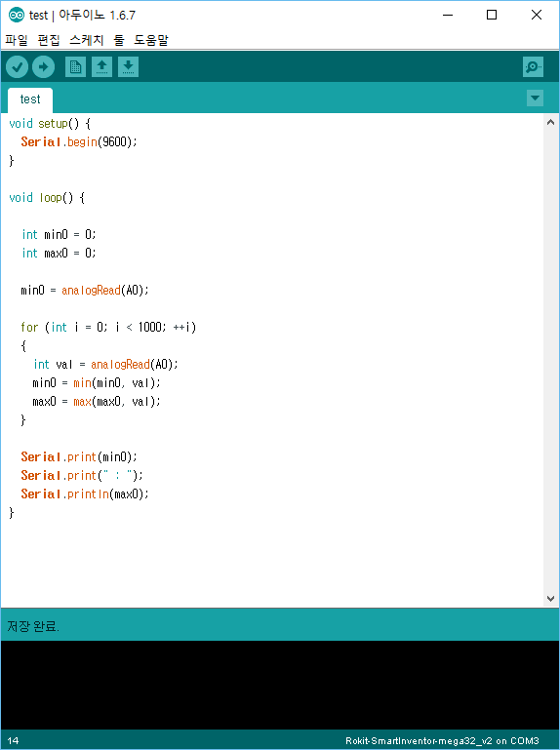This screenshot has height=750, width=560.
Task: Minimize the Arduino window
Action: 448,15
